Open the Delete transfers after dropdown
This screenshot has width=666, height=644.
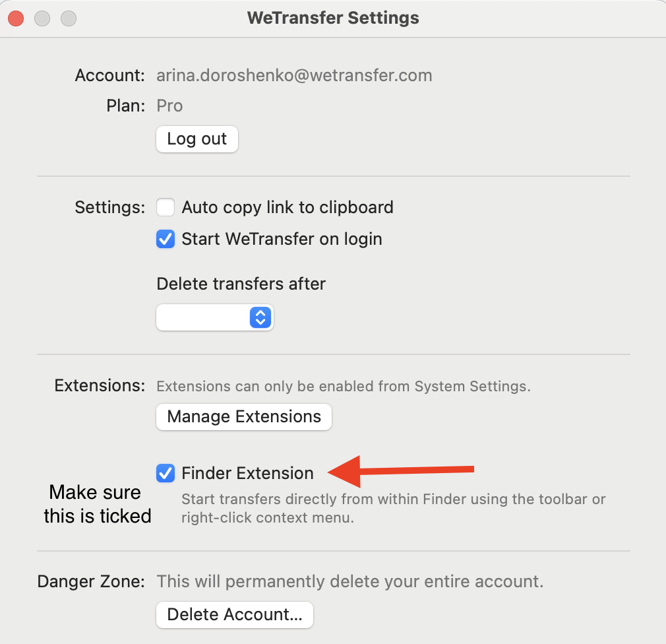click(215, 317)
